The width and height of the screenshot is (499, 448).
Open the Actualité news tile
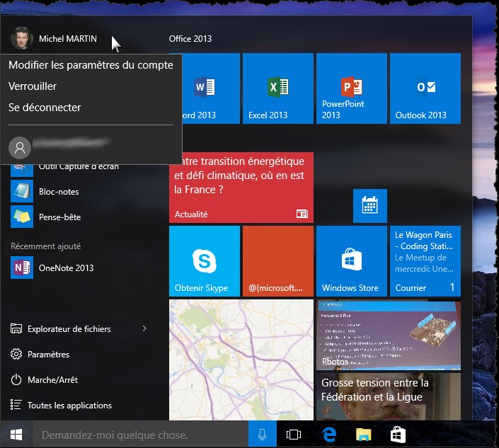241,186
